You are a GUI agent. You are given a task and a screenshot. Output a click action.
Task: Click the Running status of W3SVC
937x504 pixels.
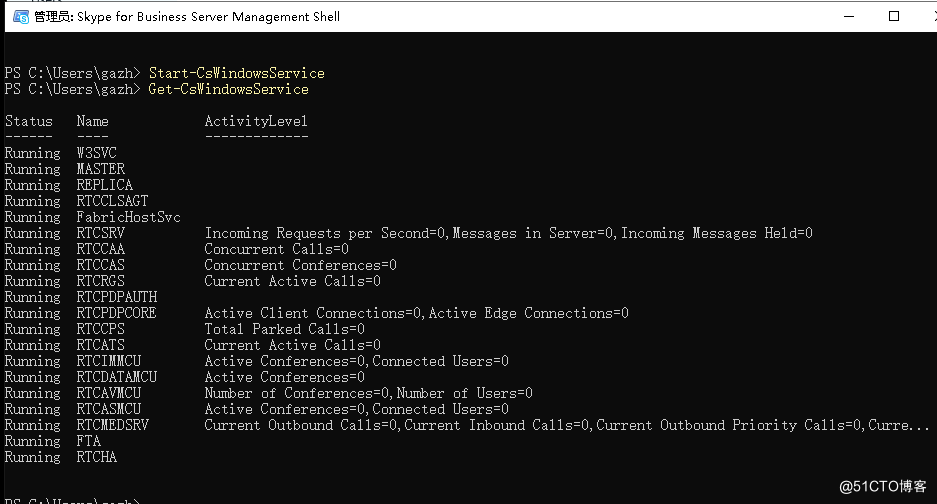(33, 153)
